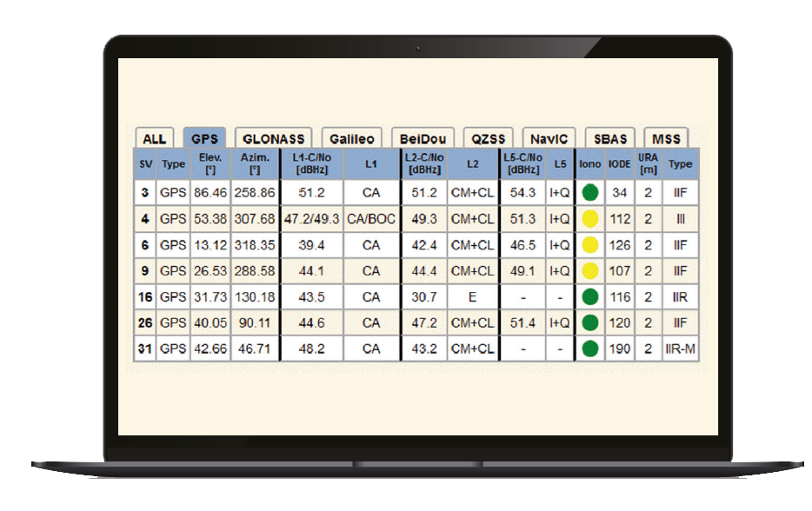Click L2 C/No value 30.7
Image resolution: width=812 pixels, height=511 pixels.
[424, 296]
